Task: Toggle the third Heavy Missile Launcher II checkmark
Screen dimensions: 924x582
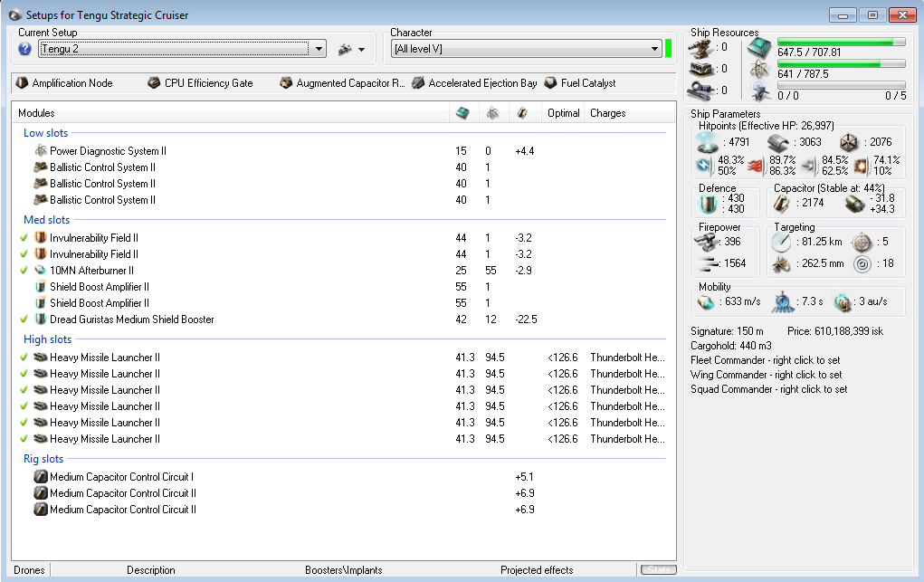Action: [24, 390]
